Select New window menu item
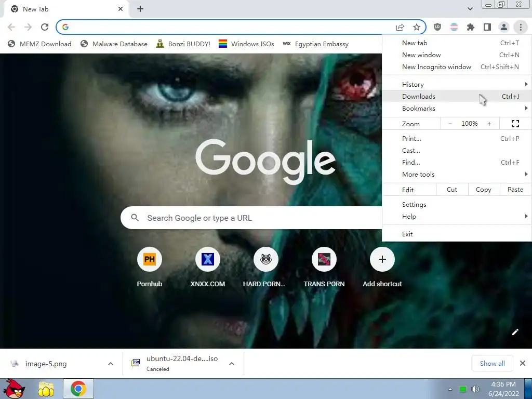532x399 pixels. [x=457, y=55]
